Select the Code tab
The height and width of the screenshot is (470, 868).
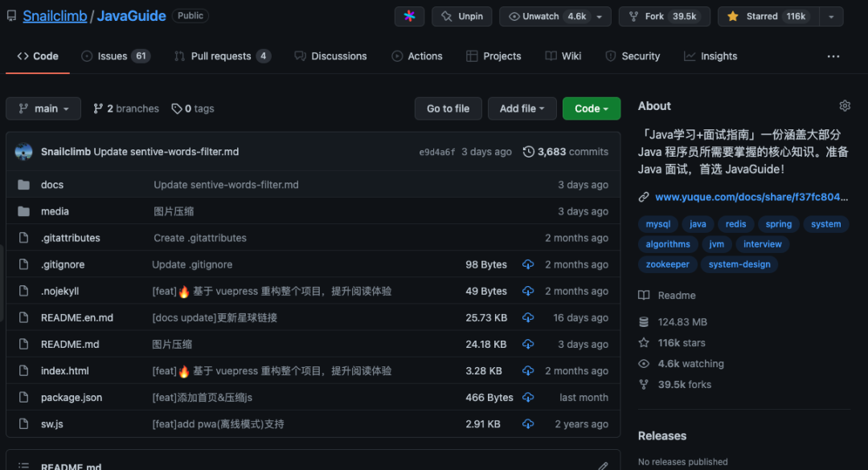[38, 56]
